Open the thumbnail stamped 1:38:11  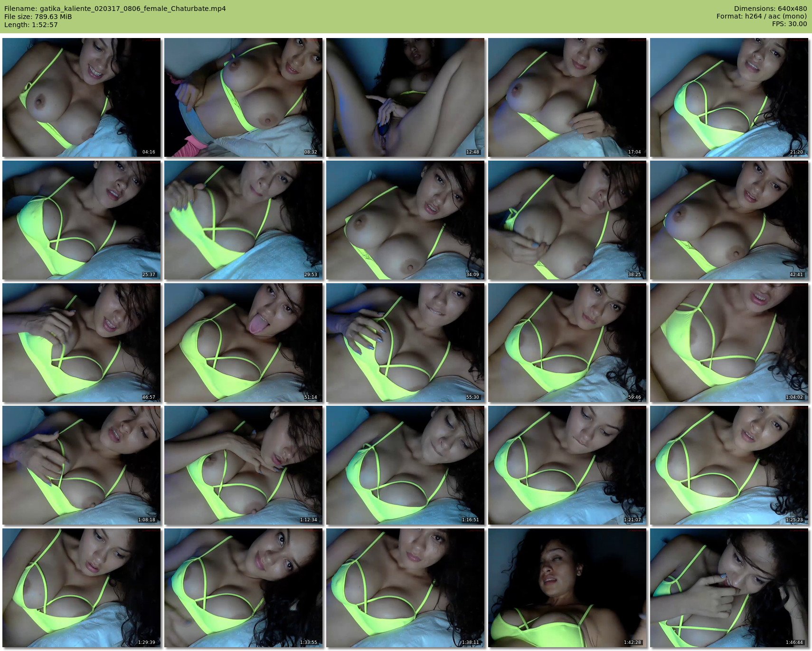click(406, 588)
